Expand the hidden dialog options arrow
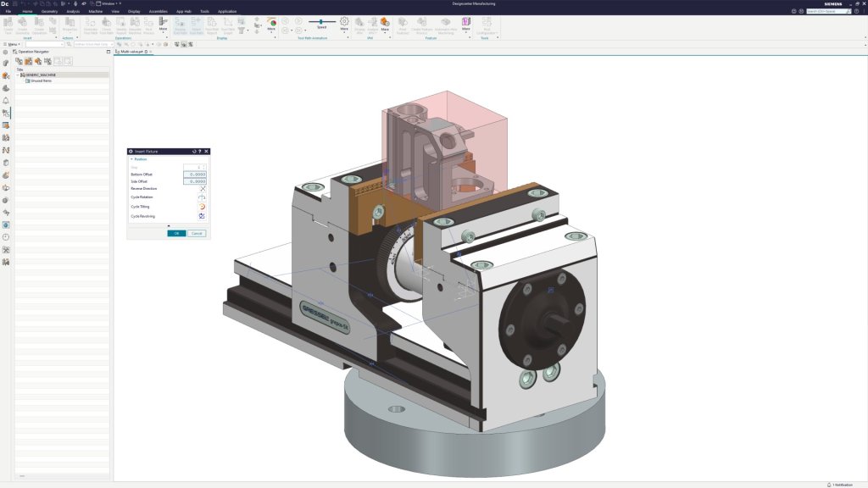The height and width of the screenshot is (488, 868). click(x=168, y=225)
